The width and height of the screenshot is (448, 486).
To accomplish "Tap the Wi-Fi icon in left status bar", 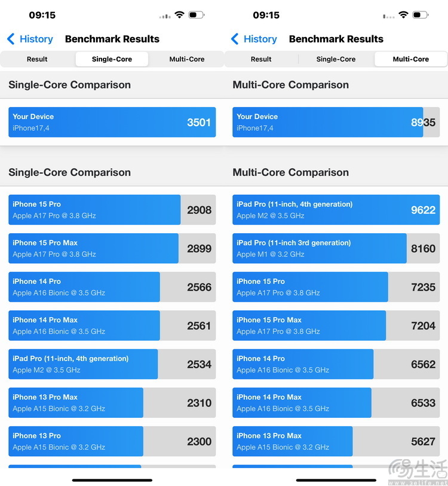I will tap(179, 14).
